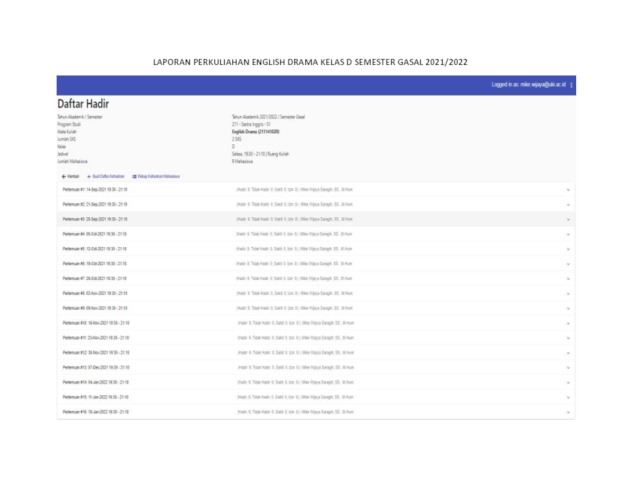Open Rekap Kehadiran Mahasiswa link
Image resolution: width=621 pixels, height=480 pixels.
160,175
